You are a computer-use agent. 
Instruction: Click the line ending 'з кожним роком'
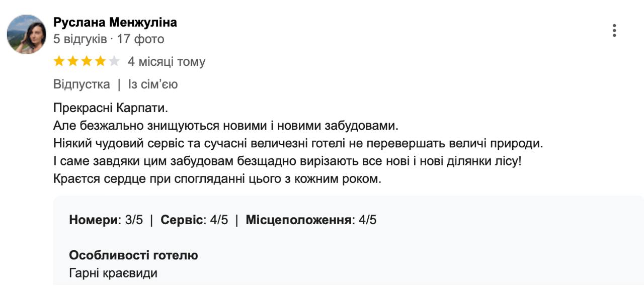point(217,178)
